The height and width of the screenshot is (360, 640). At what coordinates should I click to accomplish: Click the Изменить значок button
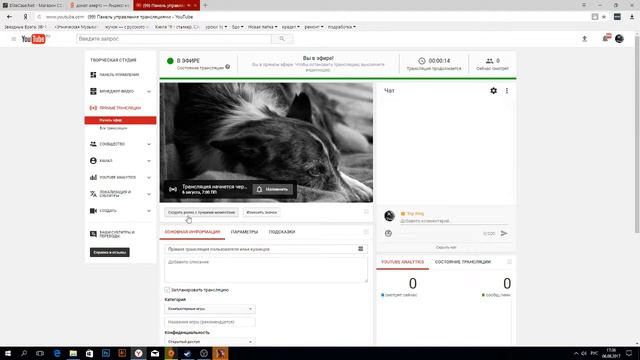262,212
